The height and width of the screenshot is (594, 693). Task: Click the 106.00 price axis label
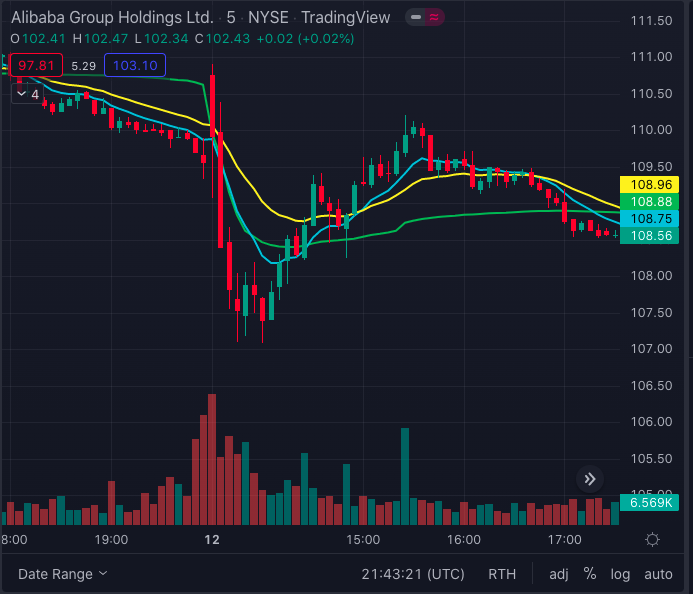(x=651, y=422)
